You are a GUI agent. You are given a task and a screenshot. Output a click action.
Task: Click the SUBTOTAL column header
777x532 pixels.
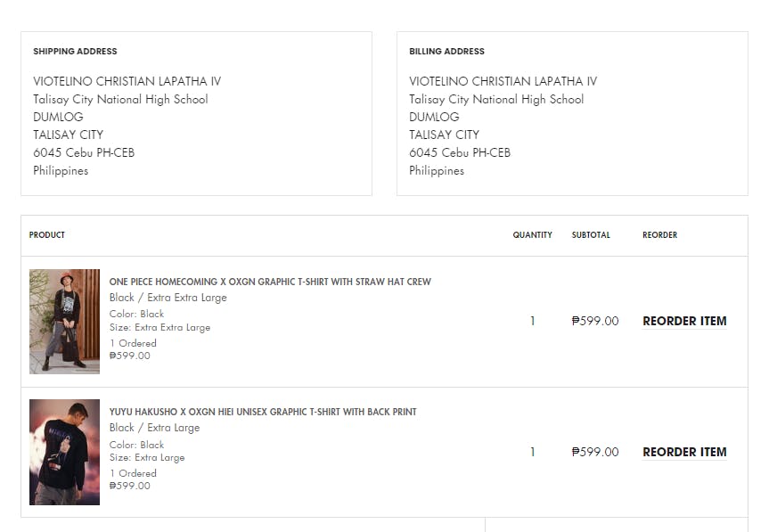(591, 235)
